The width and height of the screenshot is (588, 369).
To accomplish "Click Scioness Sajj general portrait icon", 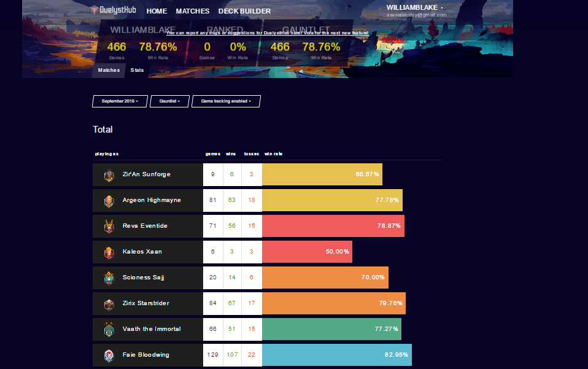I will [109, 278].
